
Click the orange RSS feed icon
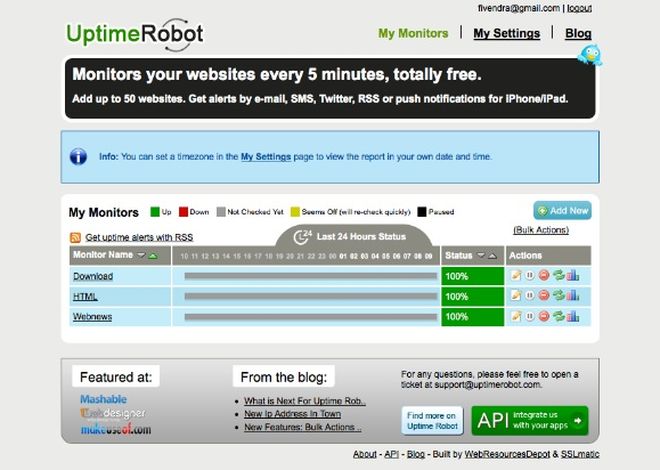[75, 237]
